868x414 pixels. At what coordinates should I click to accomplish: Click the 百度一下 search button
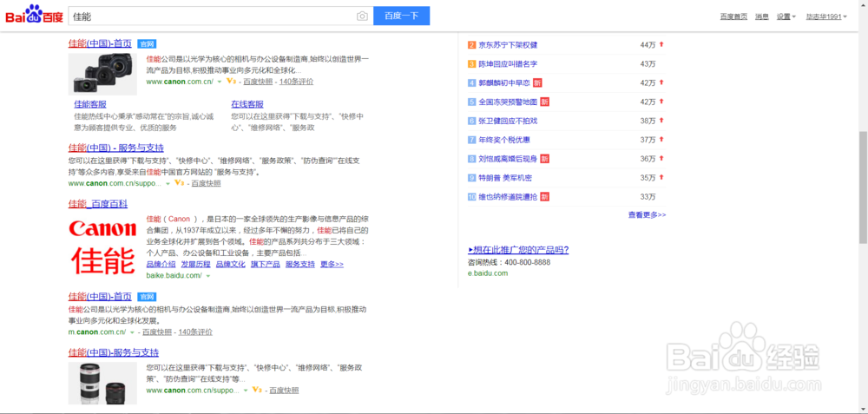[401, 16]
